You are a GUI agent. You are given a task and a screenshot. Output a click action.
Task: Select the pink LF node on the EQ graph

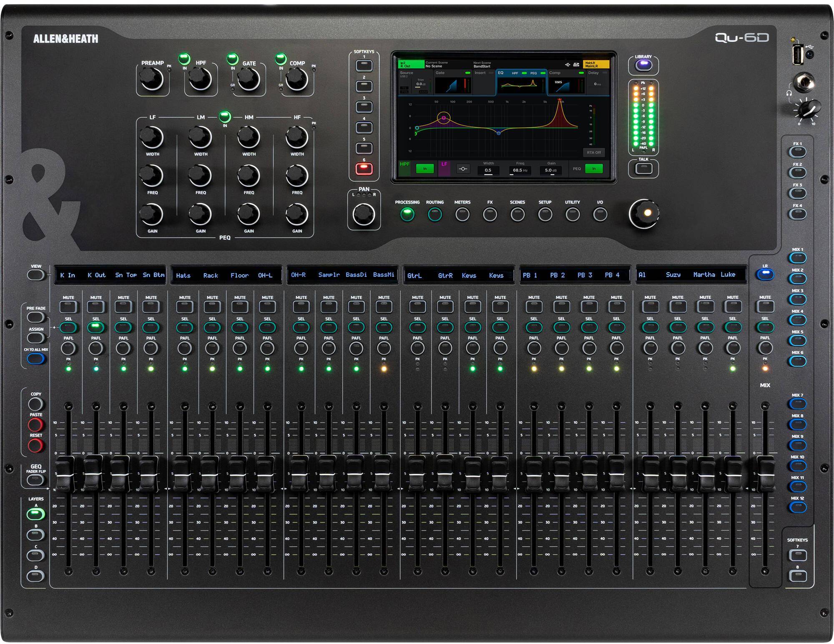click(x=444, y=118)
